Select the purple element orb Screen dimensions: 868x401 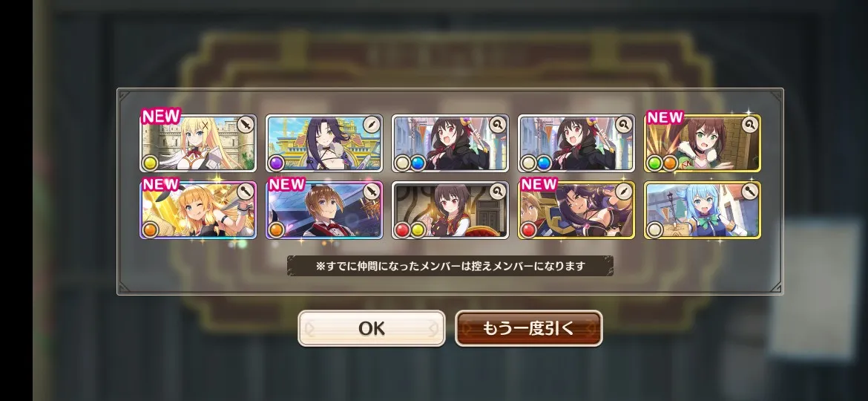pos(276,163)
